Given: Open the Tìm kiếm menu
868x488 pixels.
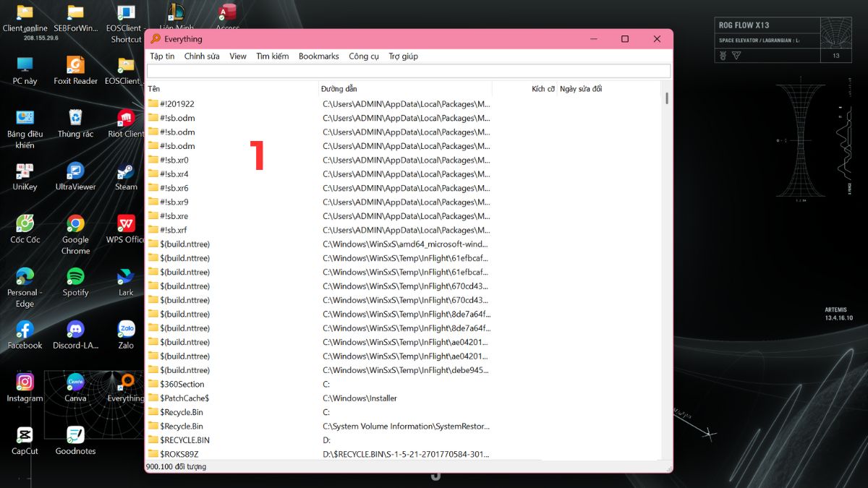Looking at the screenshot, I should point(272,56).
